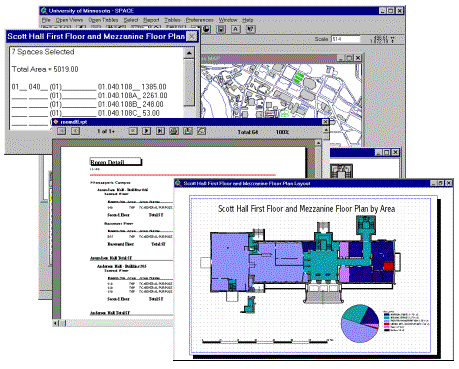
Task: Go to previous page of report
Action: [75, 131]
